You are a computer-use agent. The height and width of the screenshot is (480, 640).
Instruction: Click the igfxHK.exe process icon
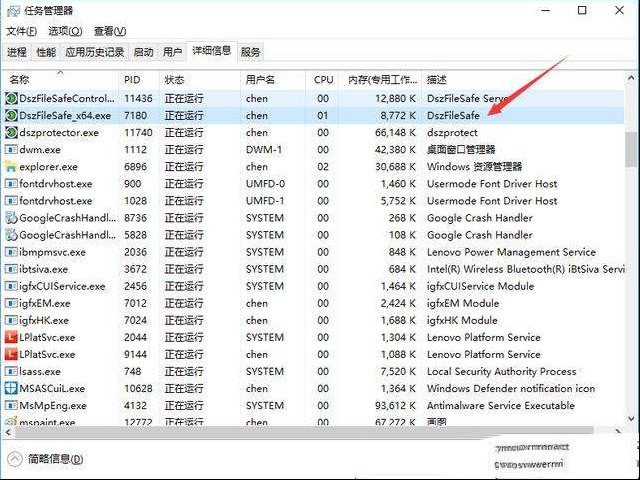click(11, 320)
